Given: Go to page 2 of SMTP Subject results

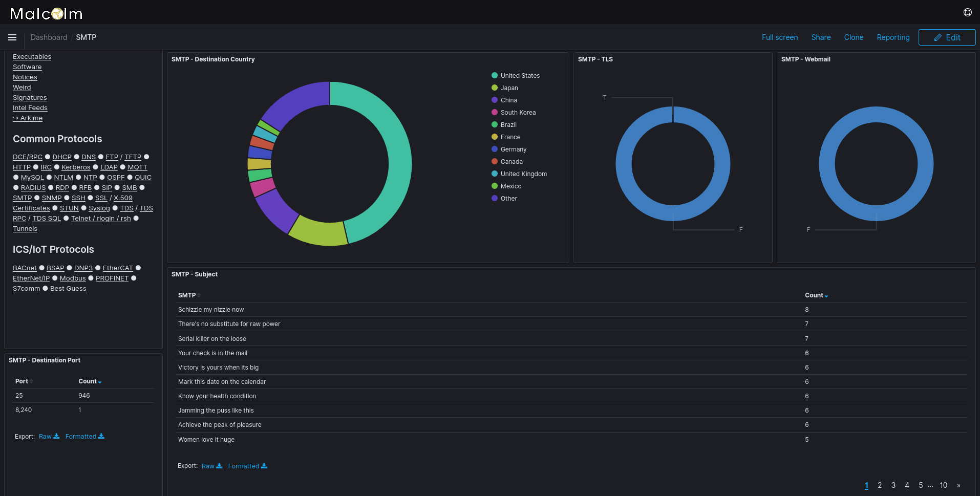Looking at the screenshot, I should [880, 485].
